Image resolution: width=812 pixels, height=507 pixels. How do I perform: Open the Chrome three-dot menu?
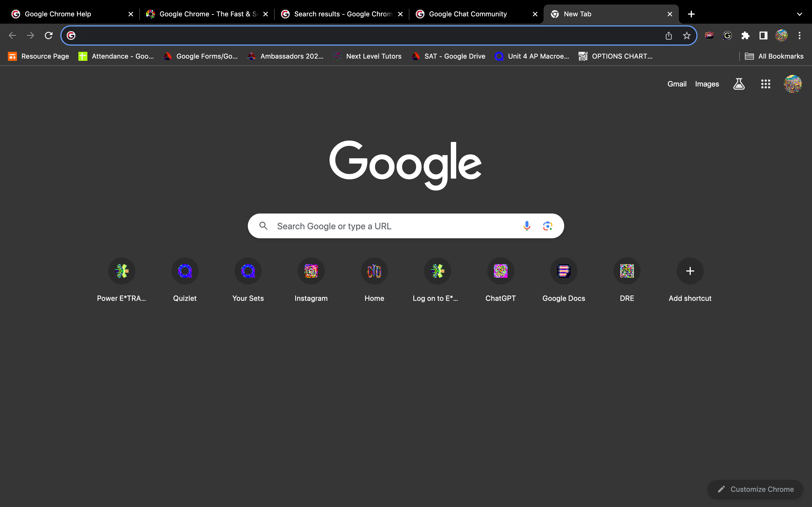799,35
